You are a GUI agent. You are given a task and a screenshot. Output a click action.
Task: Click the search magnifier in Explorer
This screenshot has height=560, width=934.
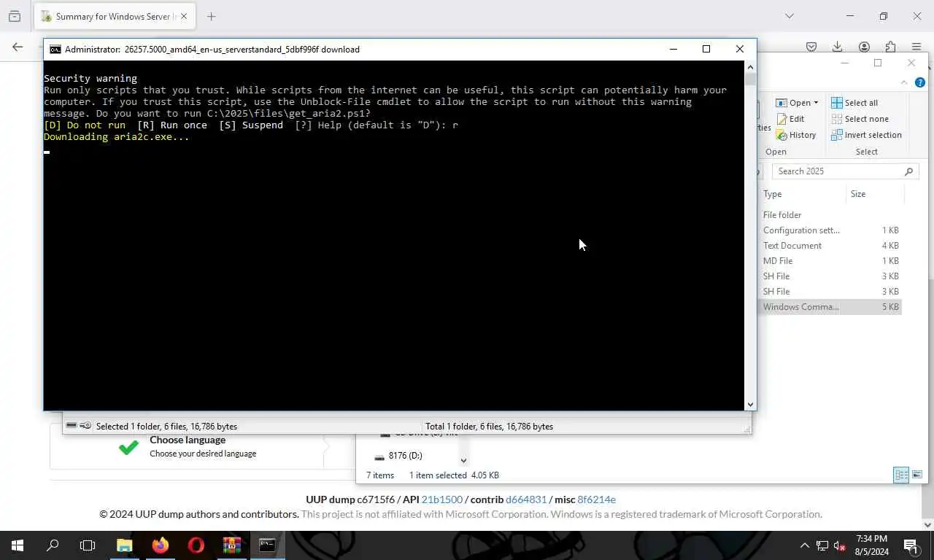point(909,171)
